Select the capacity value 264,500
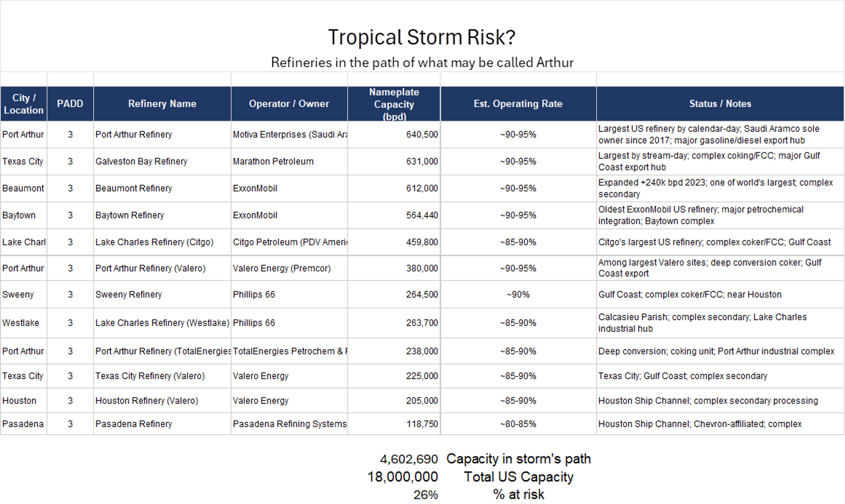Image resolution: width=845 pixels, height=504 pixels. click(x=394, y=294)
